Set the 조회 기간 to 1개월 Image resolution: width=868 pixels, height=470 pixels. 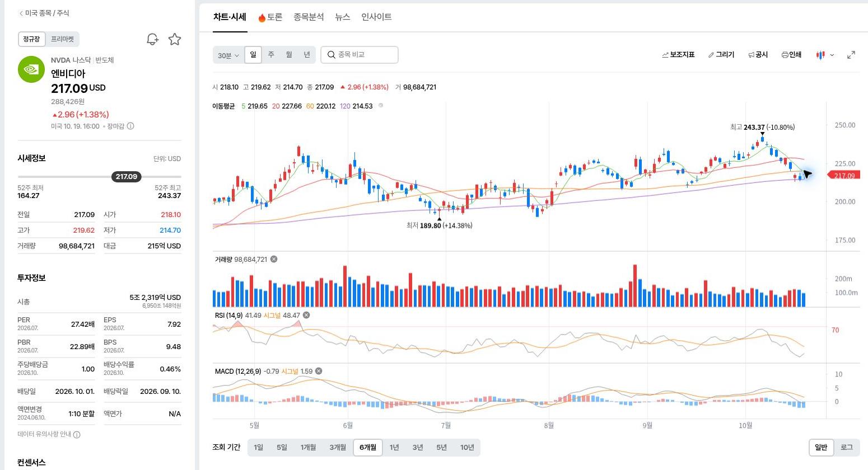click(308, 447)
